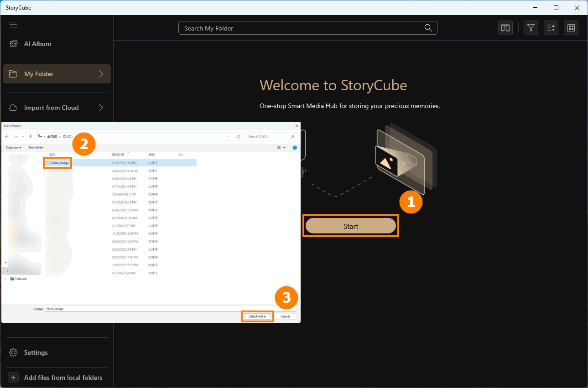Screen dimensions: 588x388
Task: Click the blue Help icon in dialog
Action: coord(295,148)
